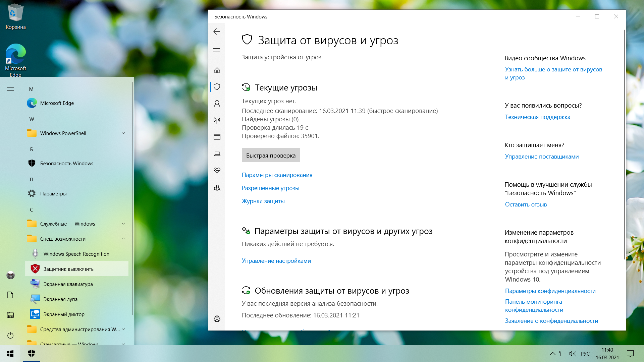Launch Windows Speech Recognition
Viewport: 644px width, 362px height.
point(77,254)
